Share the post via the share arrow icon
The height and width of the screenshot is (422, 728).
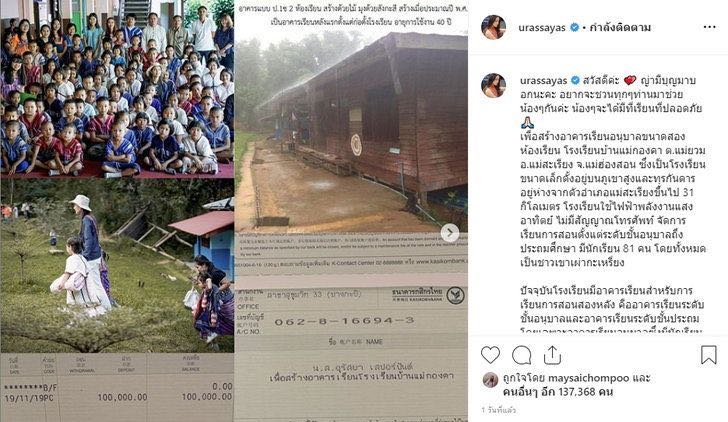pyautogui.click(x=552, y=355)
